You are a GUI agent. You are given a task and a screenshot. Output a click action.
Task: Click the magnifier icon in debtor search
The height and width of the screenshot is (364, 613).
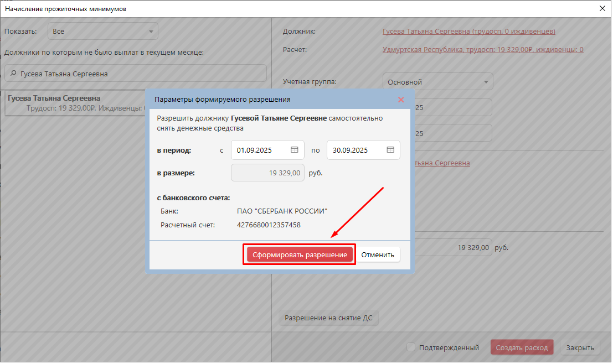[x=13, y=74]
